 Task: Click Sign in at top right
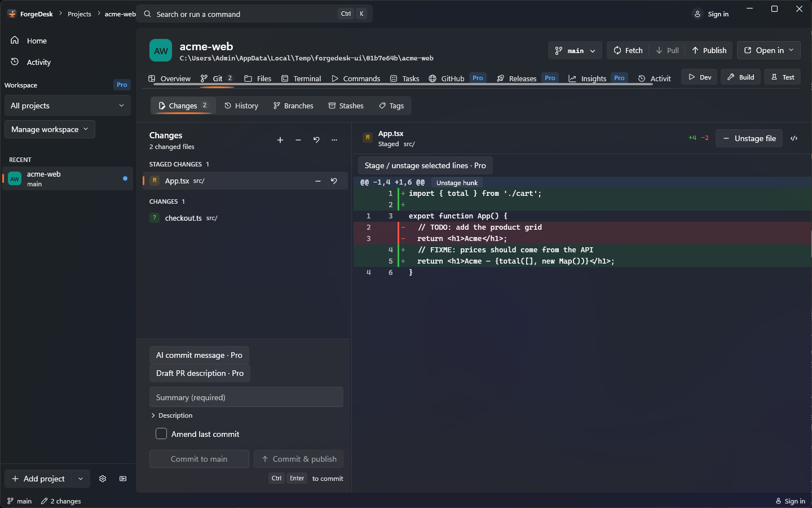[711, 14]
